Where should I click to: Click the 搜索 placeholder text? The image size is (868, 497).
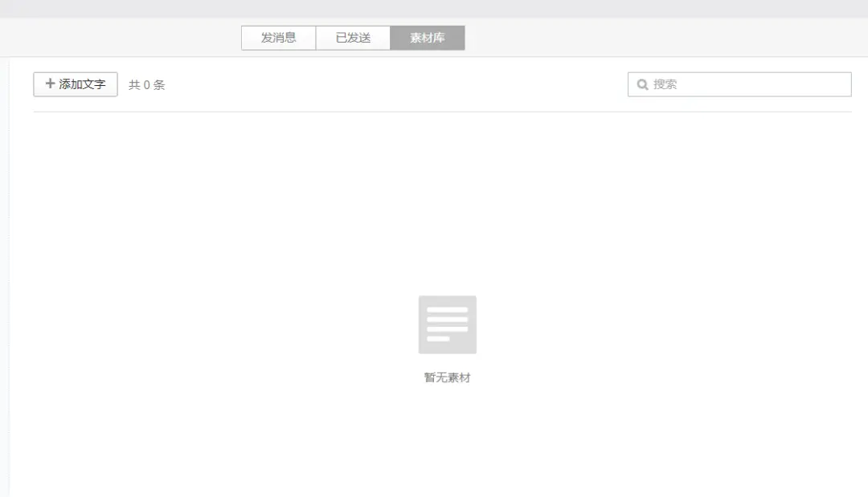(665, 84)
